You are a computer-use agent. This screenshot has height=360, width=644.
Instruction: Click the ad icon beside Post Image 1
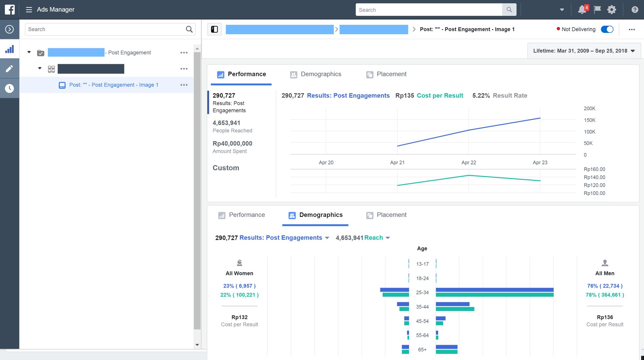point(62,85)
